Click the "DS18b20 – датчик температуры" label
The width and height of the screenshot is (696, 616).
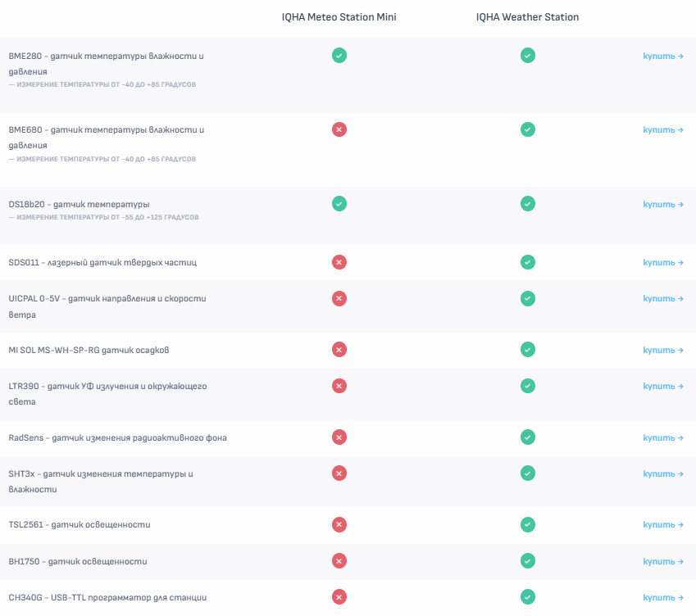click(79, 205)
